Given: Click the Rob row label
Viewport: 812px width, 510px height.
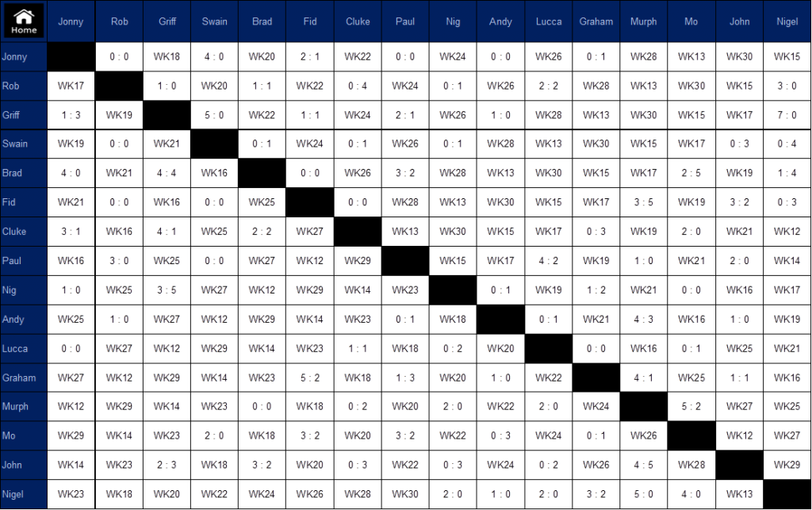Looking at the screenshot, I should pos(24,86).
